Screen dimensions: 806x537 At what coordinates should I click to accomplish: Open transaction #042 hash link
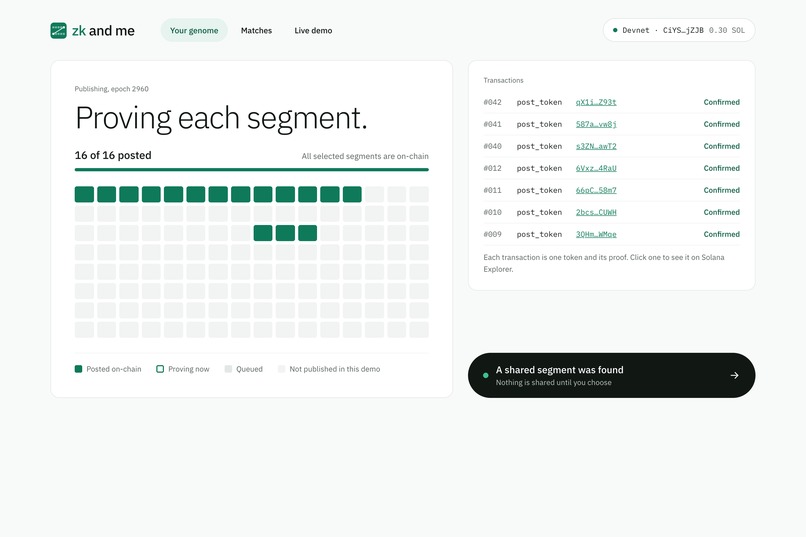tap(596, 102)
